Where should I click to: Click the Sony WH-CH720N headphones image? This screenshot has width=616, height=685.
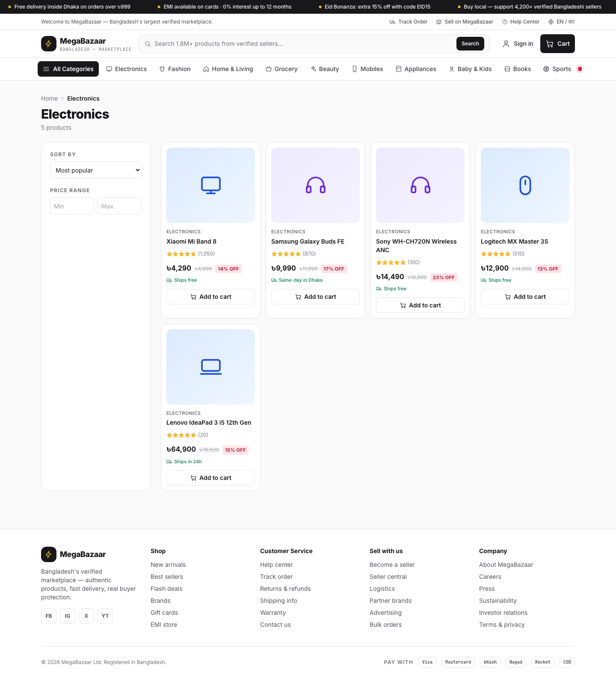click(x=420, y=185)
